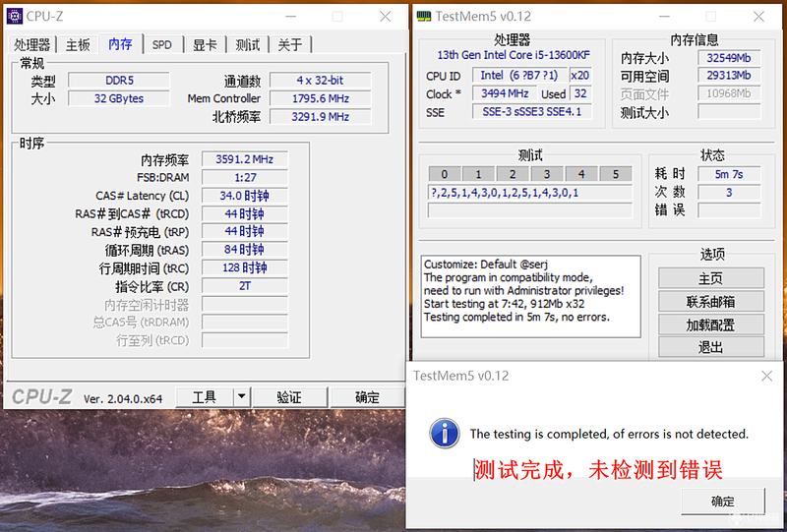This screenshot has width=787, height=532.
Task: Click the 主页 button in TestMem5
Action: (x=710, y=278)
